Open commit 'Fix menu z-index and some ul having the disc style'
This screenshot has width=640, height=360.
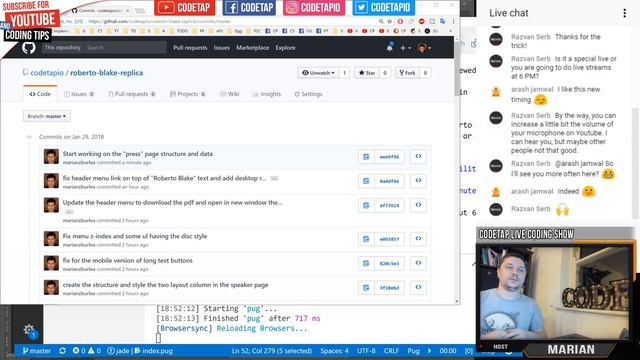[x=135, y=236]
